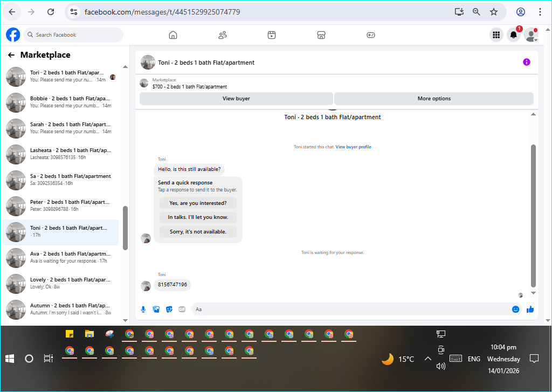
Task: Open the Marketplace storefront navigation icon
Action: [x=321, y=35]
